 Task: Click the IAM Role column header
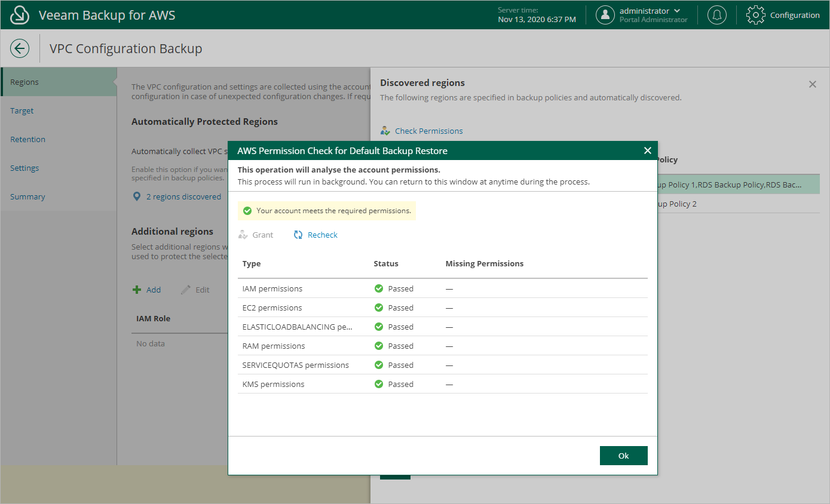point(154,318)
